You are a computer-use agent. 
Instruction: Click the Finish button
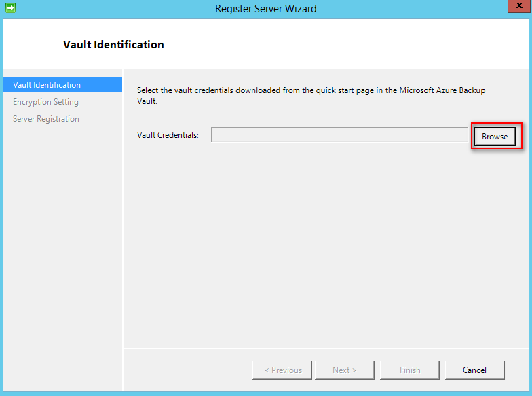410,370
